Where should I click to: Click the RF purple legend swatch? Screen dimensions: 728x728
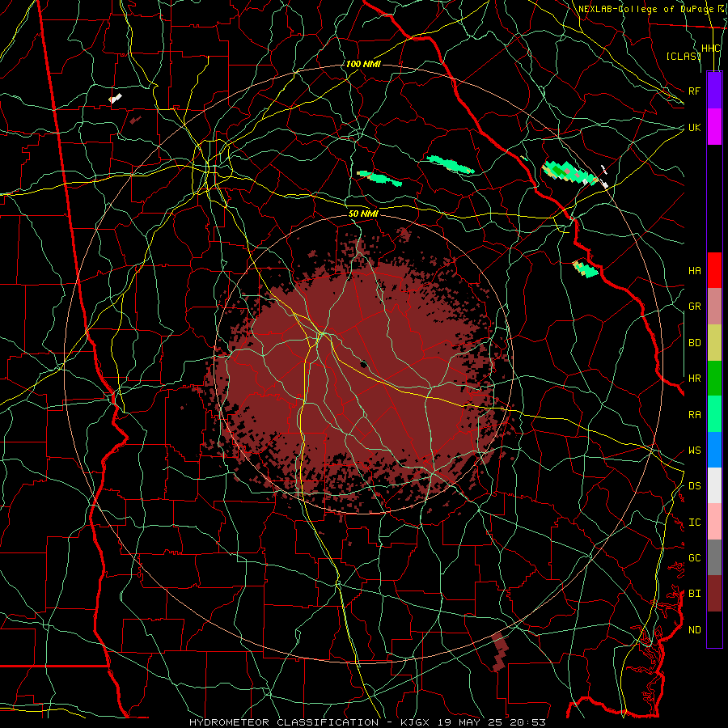714,91
